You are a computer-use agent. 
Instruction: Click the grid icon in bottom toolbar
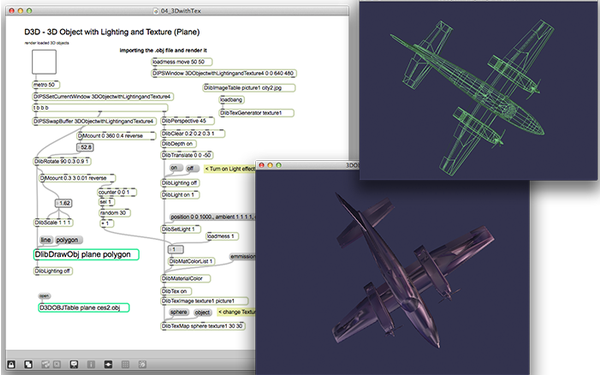pos(125,364)
